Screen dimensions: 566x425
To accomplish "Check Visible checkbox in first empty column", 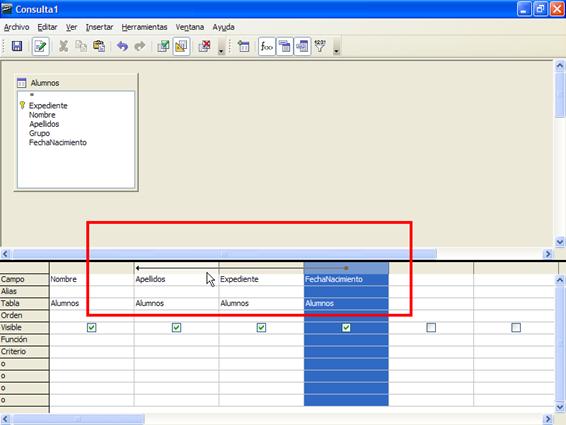I will (x=431, y=328).
